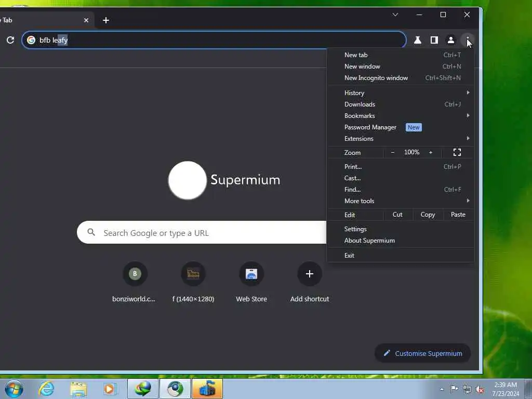Choose Exit from the menu

pyautogui.click(x=401, y=256)
